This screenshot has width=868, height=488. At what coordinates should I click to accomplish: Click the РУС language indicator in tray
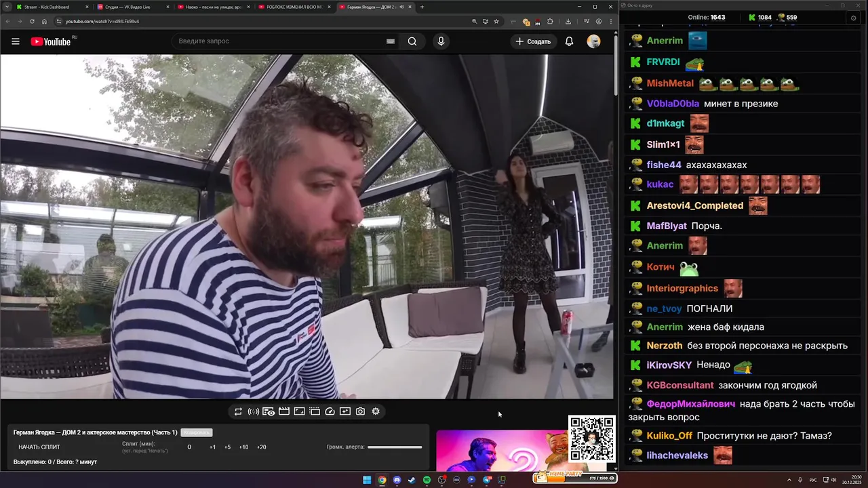click(x=813, y=480)
